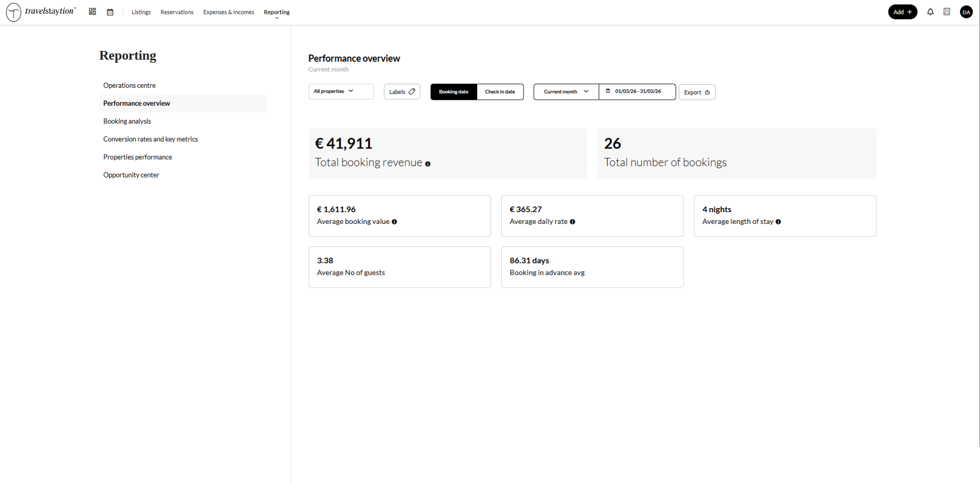Expand the All properties dropdown
The image size is (980, 485).
tap(340, 91)
